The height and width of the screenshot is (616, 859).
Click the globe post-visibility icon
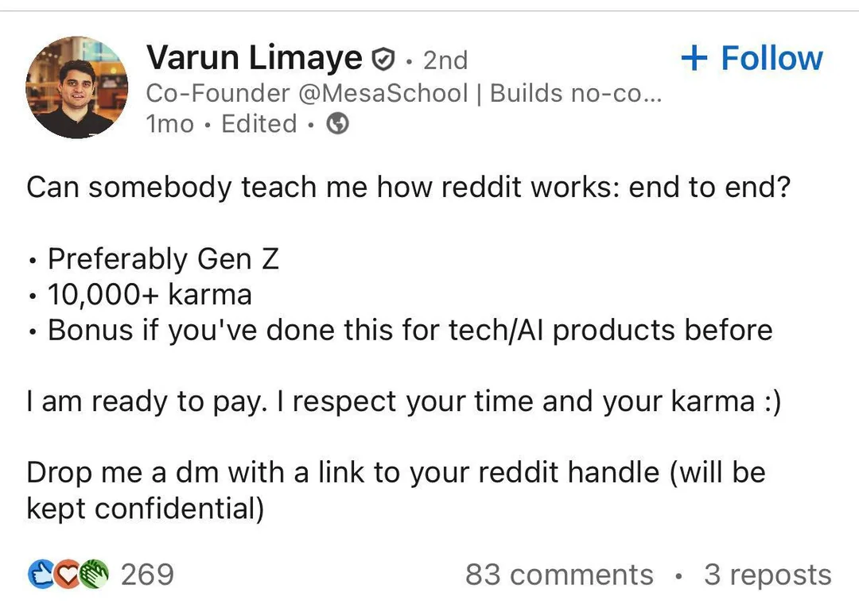[x=337, y=123]
